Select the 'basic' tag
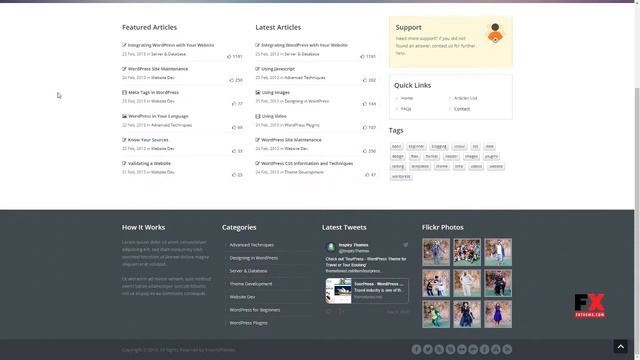Image resolution: width=640 pixels, height=360 pixels. (x=396, y=147)
